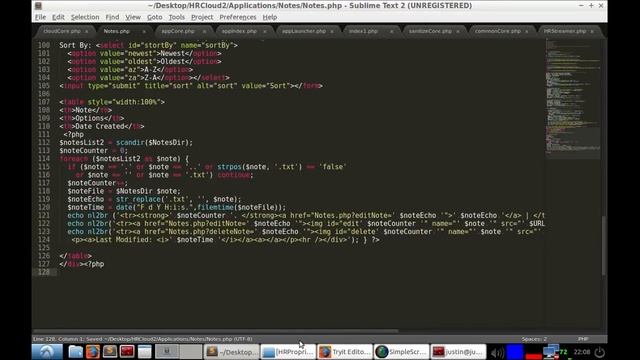Open the Spaces: 2 indentation selector
Image resolution: width=640 pixels, height=360 pixels.
coord(534,339)
